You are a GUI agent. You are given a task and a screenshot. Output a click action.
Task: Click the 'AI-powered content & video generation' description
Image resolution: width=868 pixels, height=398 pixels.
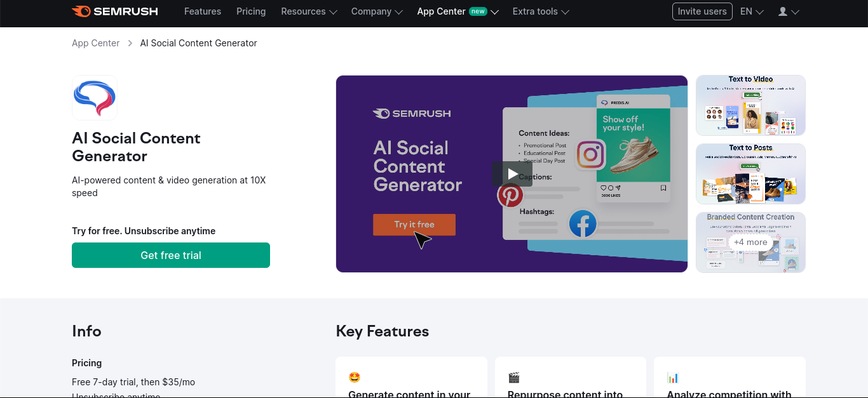[169, 187]
